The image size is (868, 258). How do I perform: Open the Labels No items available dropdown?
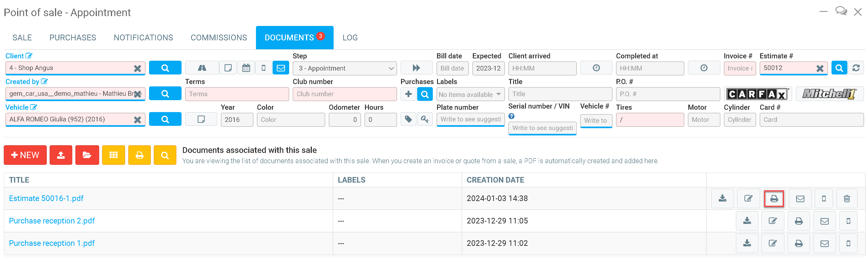point(470,95)
